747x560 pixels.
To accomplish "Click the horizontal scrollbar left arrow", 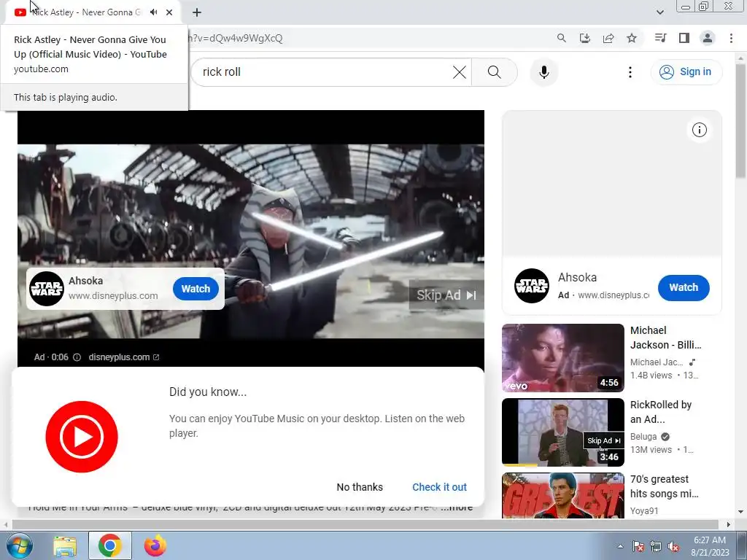I will pos(6,525).
